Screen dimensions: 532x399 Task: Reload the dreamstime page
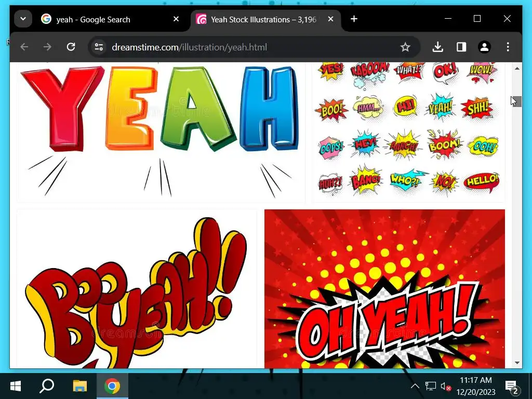pyautogui.click(x=71, y=47)
